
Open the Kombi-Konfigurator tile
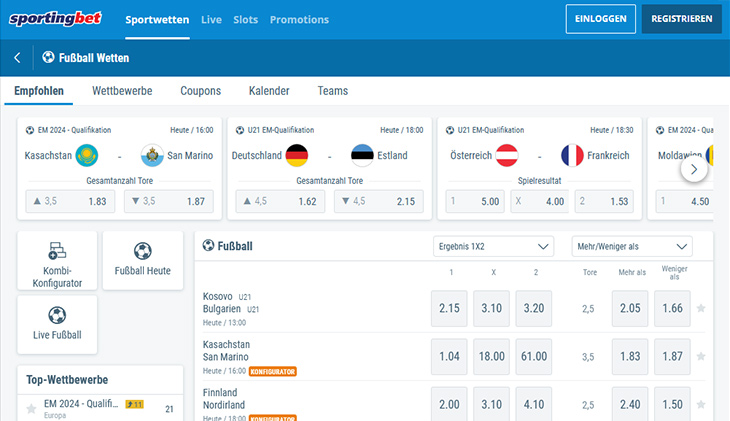(x=57, y=261)
